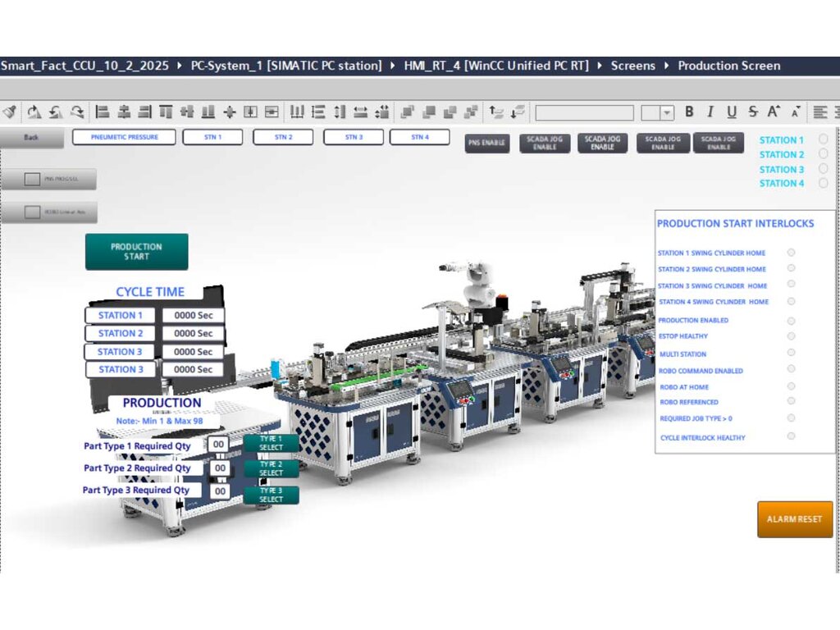Viewport: 840px width, 630px height.
Task: Align objects to horizontal center
Action: pos(124,112)
